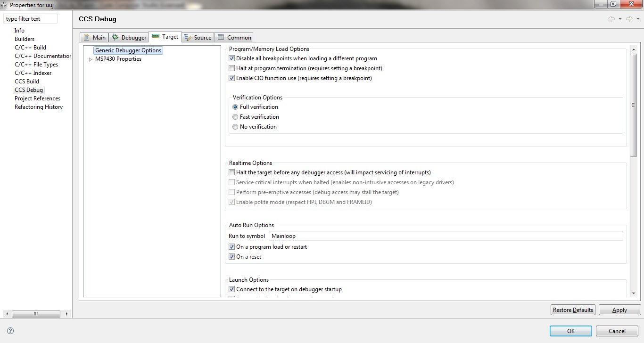644x343 pixels.
Task: Open C/C++ File Types page
Action: (36, 65)
